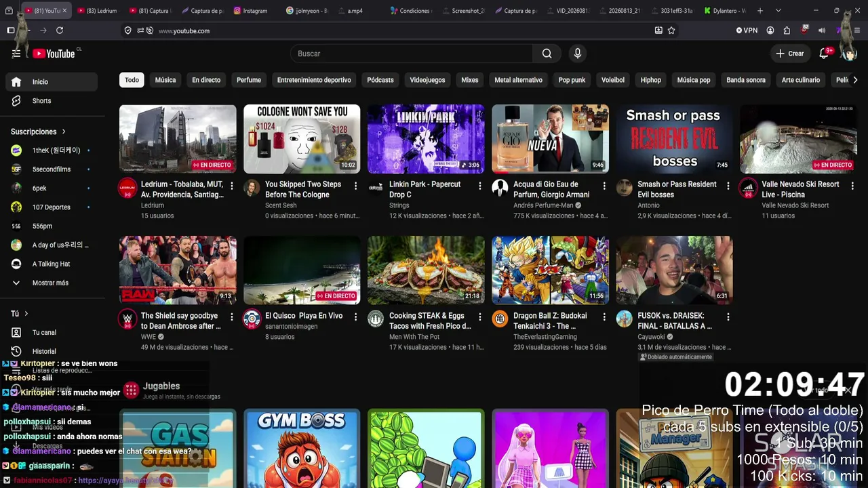Open the browser main menu
The width and height of the screenshot is (868, 488).
pos(857,30)
